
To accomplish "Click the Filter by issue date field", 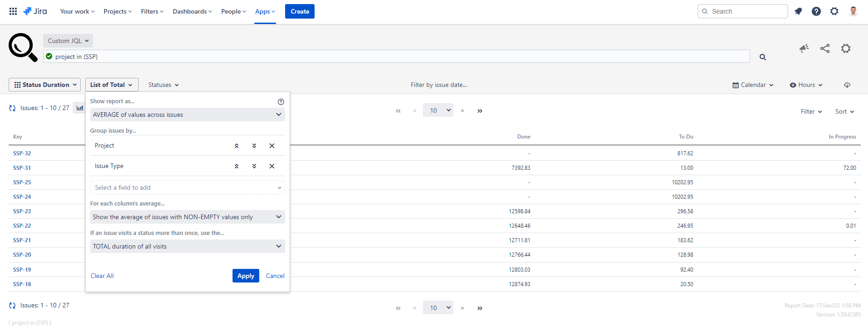I will pos(438,85).
